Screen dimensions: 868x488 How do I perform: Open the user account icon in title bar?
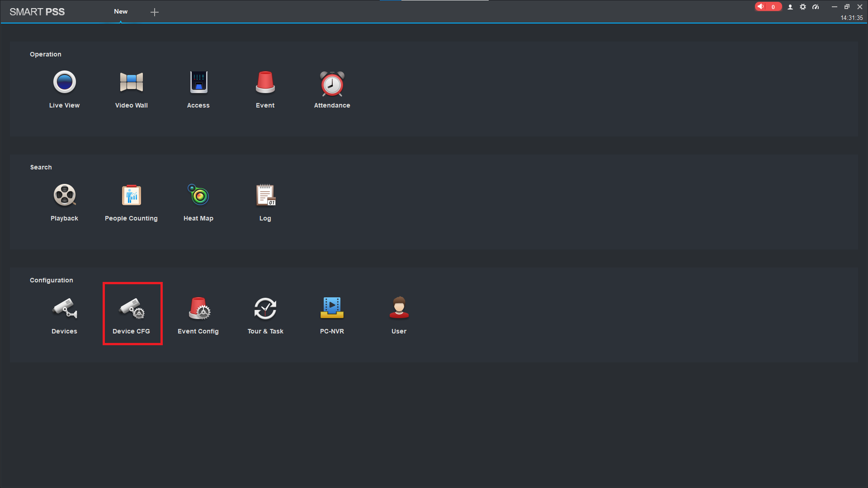pyautogui.click(x=790, y=7)
